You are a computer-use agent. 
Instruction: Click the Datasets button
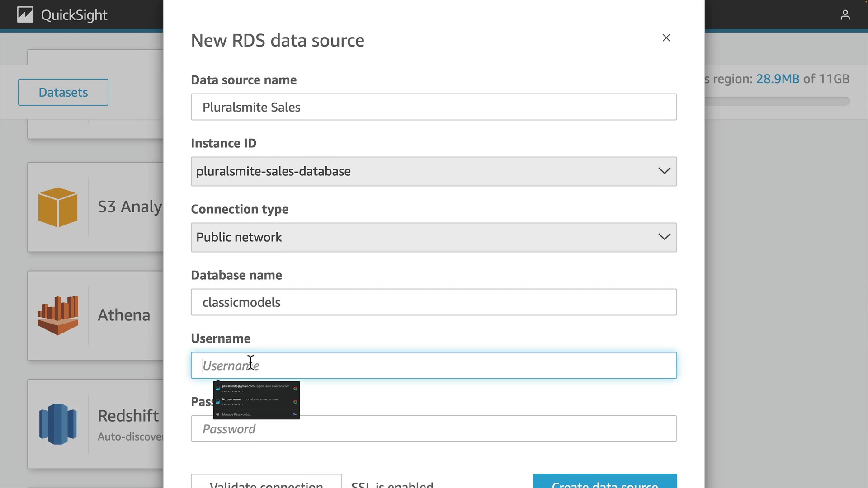[x=63, y=92]
